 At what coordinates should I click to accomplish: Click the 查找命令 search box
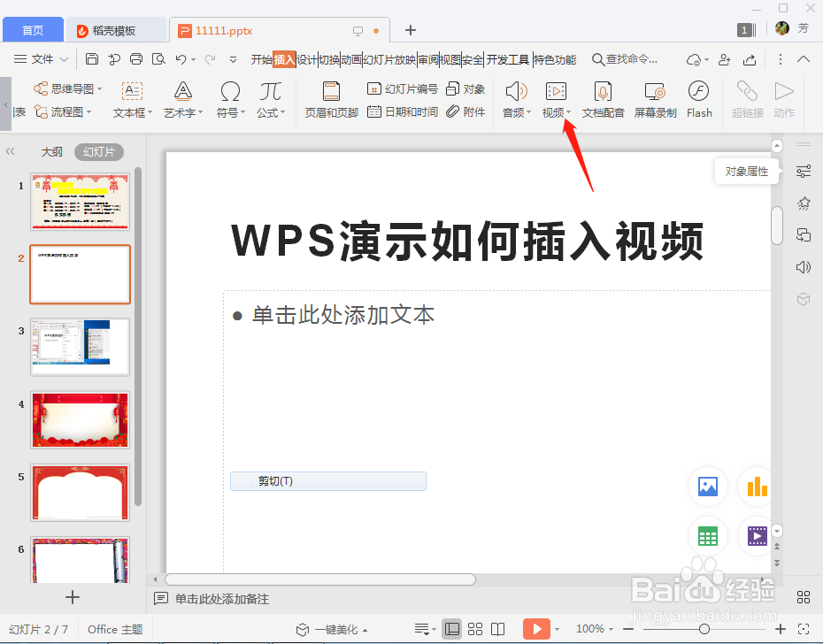(x=625, y=59)
